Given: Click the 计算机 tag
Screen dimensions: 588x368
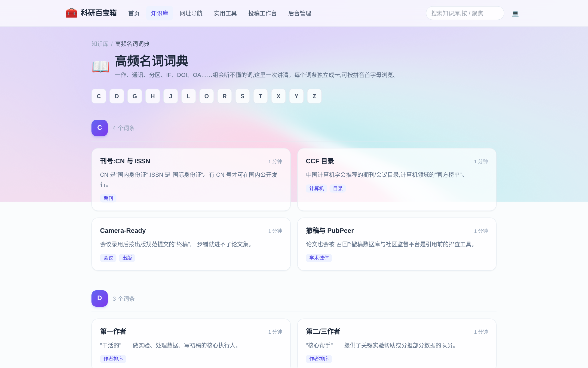Looking at the screenshot, I should click(317, 188).
